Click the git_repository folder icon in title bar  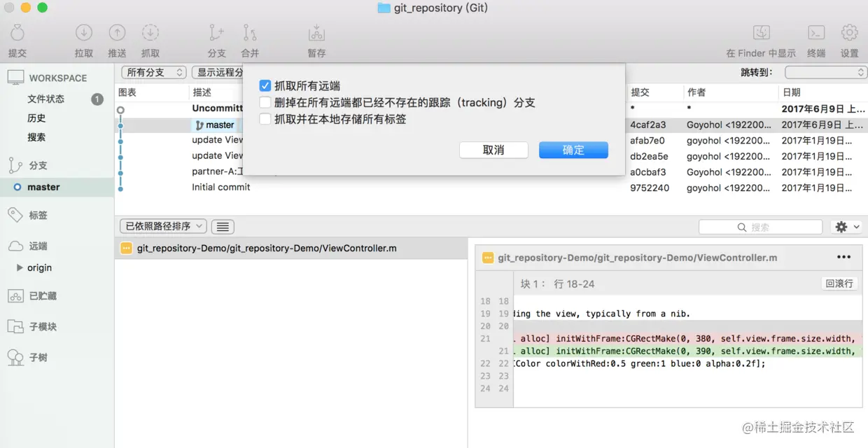point(384,8)
